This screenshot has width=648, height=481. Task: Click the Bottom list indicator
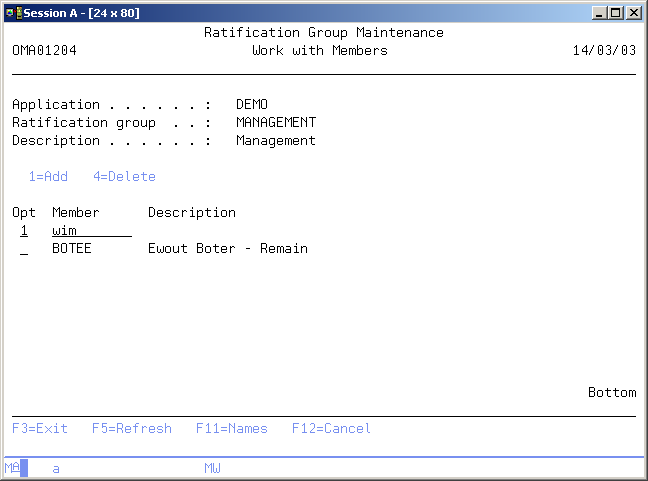click(611, 393)
